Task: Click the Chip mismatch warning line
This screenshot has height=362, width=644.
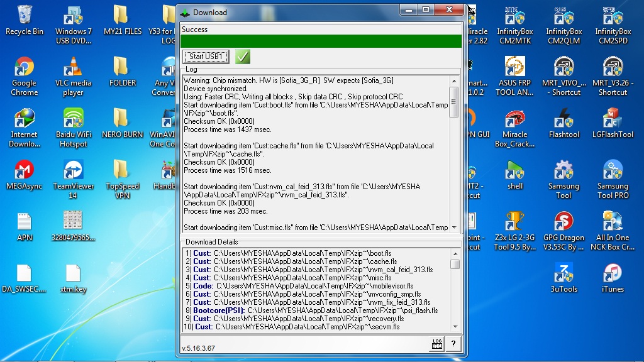Action: pyautogui.click(x=288, y=80)
